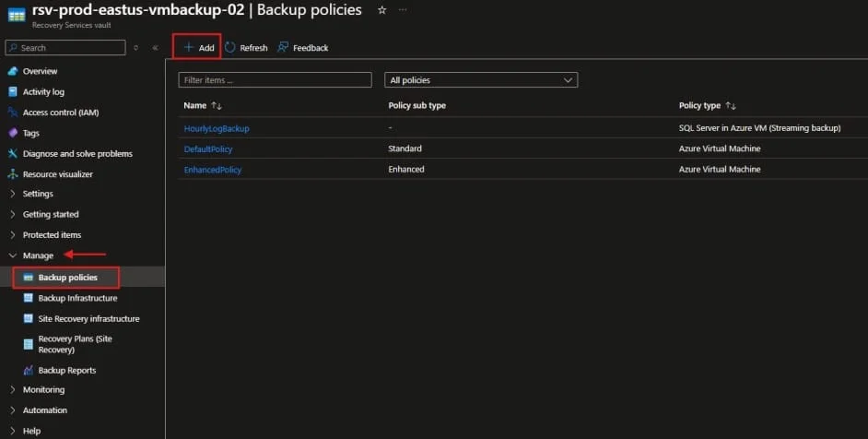Expand the Settings section
Screen dimensions: 868x439
click(38, 194)
